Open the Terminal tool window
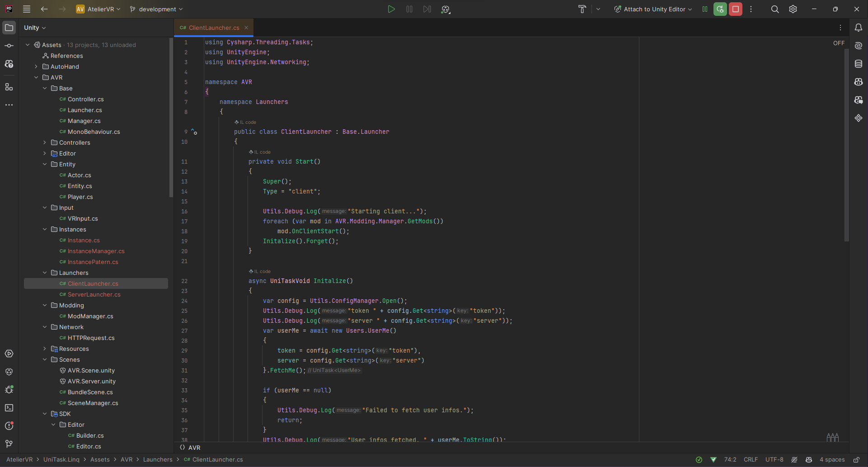Viewport: 868px width, 467px height. point(9,408)
